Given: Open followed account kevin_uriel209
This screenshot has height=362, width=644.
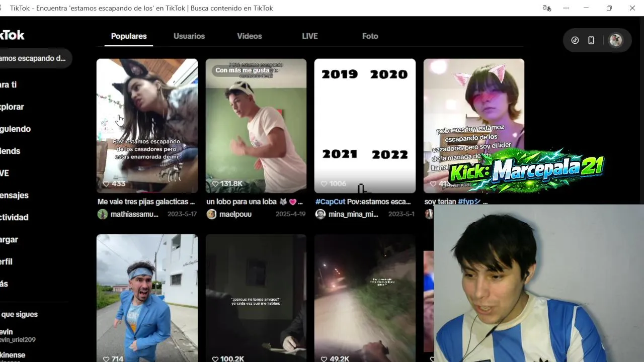Looking at the screenshot, I should point(18,335).
